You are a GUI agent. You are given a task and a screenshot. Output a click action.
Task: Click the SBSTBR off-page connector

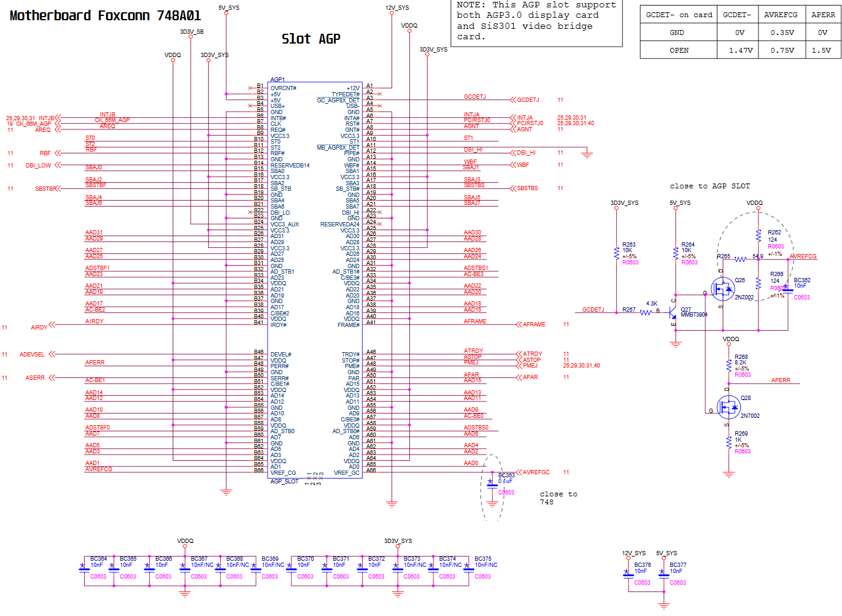[x=48, y=189]
